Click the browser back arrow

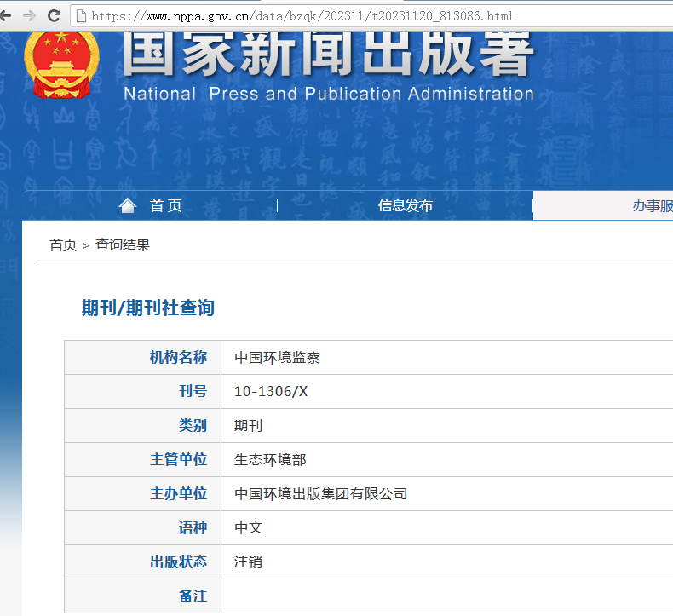pos(6,15)
